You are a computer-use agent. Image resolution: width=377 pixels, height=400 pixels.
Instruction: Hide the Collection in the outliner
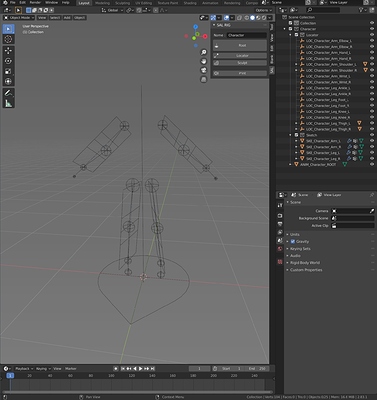[372, 23]
